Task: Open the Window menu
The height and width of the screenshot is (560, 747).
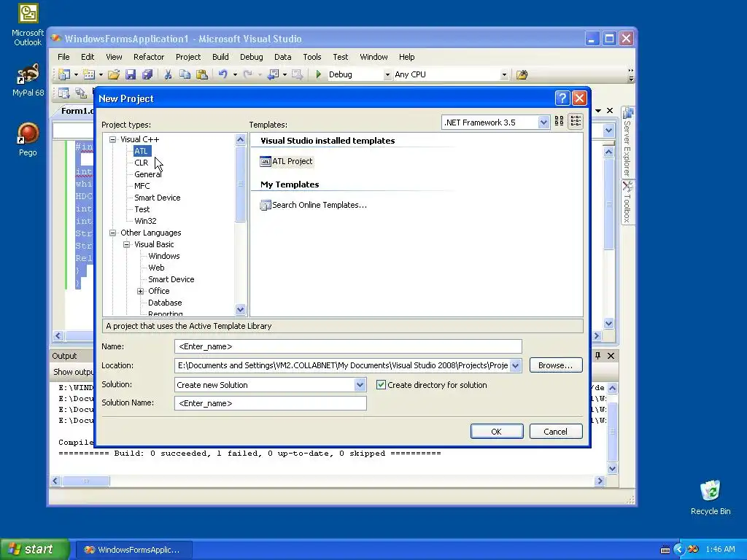Action: pyautogui.click(x=373, y=57)
